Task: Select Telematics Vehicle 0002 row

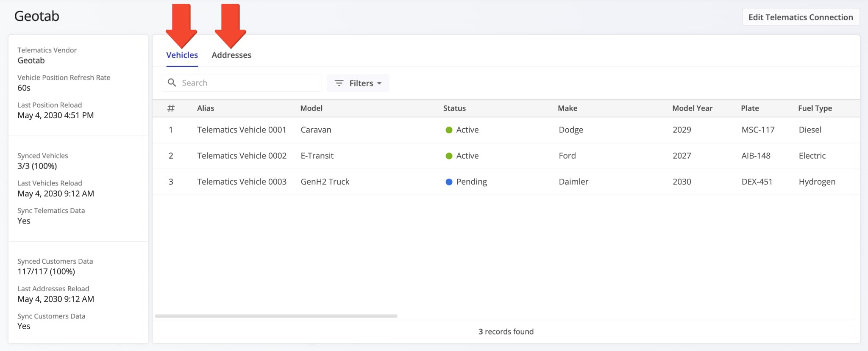Action: 506,156
